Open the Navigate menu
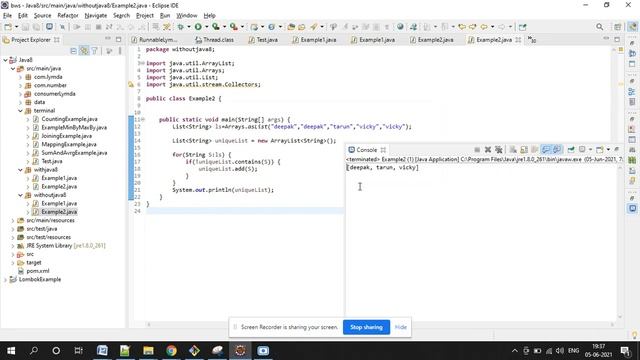640x360 pixels. pos(96,16)
